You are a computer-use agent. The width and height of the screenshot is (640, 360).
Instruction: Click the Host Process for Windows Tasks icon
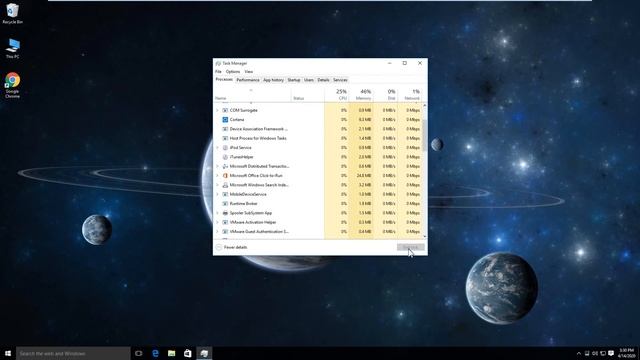pyautogui.click(x=225, y=138)
